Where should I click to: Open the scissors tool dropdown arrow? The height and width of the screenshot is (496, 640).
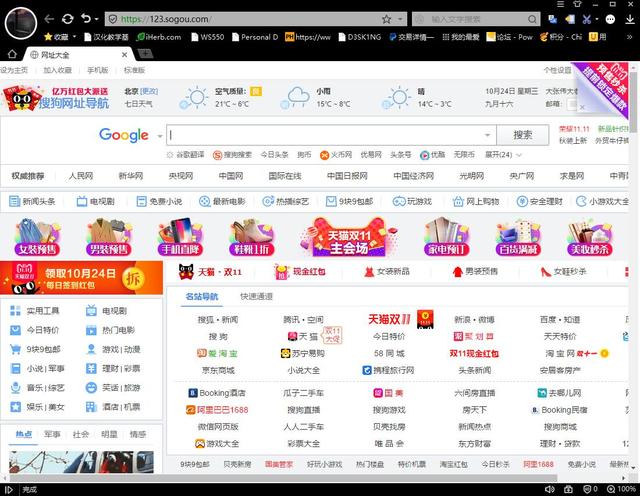click(597, 19)
